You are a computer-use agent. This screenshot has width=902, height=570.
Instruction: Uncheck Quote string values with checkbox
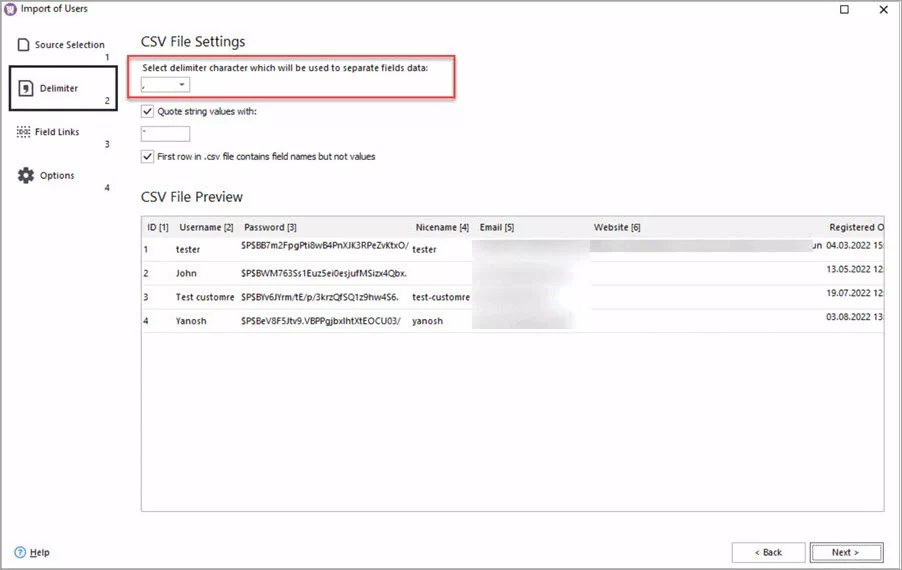149,111
